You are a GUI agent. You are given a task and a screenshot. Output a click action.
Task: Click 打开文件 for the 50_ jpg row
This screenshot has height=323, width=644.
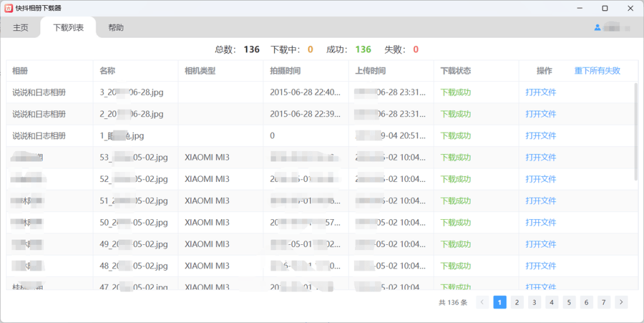541,222
